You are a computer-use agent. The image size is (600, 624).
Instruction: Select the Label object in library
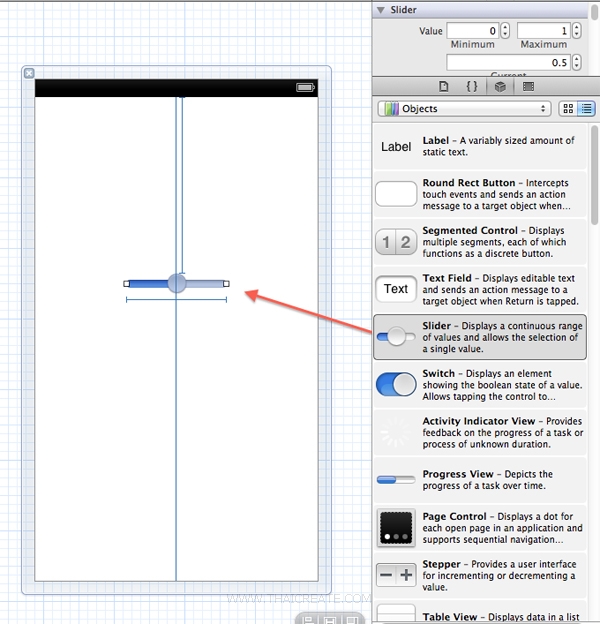tap(480, 146)
